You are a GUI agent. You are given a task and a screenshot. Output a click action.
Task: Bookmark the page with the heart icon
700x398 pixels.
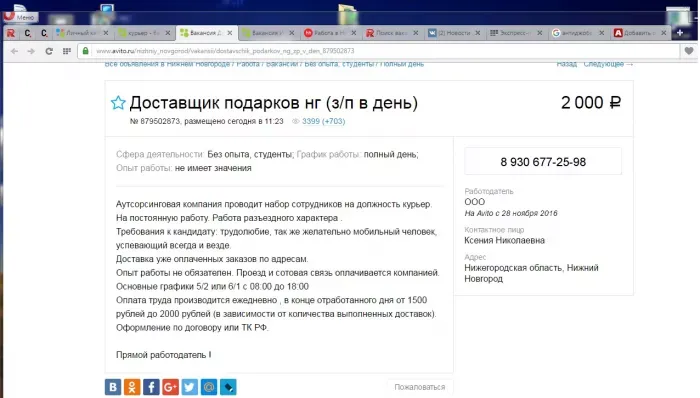point(689,51)
